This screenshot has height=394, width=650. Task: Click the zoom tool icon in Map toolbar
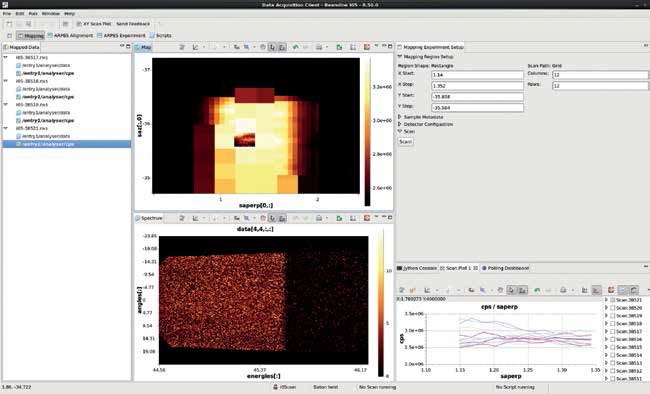coord(247,47)
